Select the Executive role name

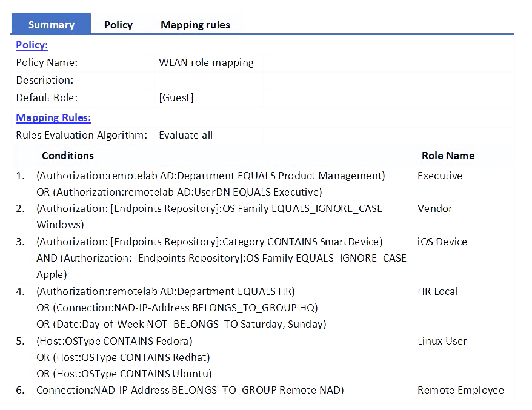(439, 176)
